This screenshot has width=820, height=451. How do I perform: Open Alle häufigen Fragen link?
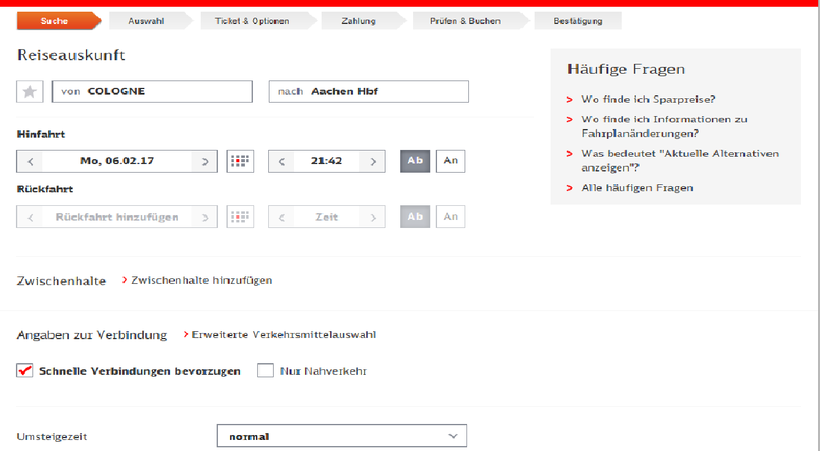pos(637,188)
